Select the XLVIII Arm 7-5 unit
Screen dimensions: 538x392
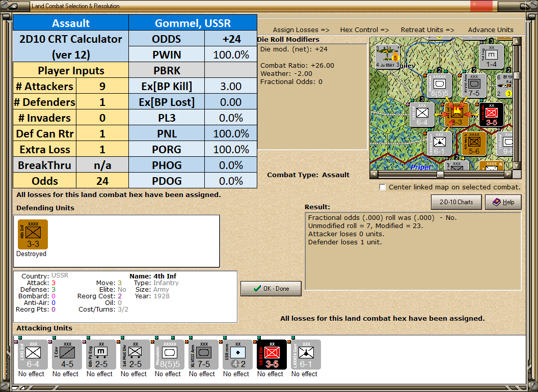coord(203,355)
